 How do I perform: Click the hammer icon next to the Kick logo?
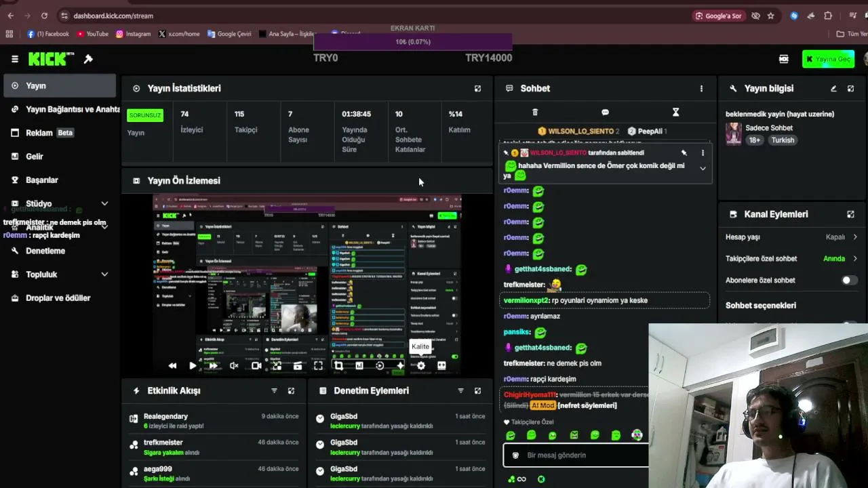pyautogui.click(x=88, y=59)
